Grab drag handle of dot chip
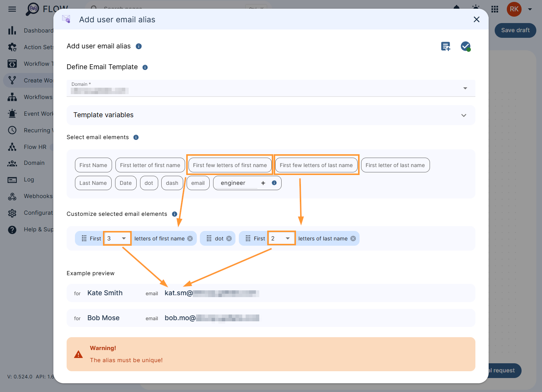Image resolution: width=542 pixels, height=392 pixels. pyautogui.click(x=209, y=239)
